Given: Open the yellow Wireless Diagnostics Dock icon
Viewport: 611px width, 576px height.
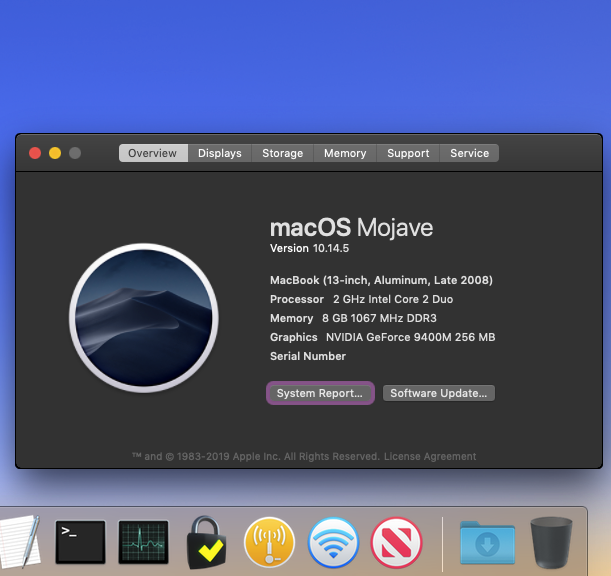Looking at the screenshot, I should coord(269,542).
